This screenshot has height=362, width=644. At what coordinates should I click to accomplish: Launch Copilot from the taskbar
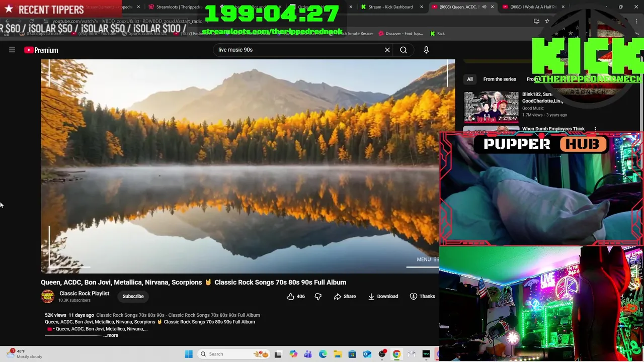(x=293, y=354)
